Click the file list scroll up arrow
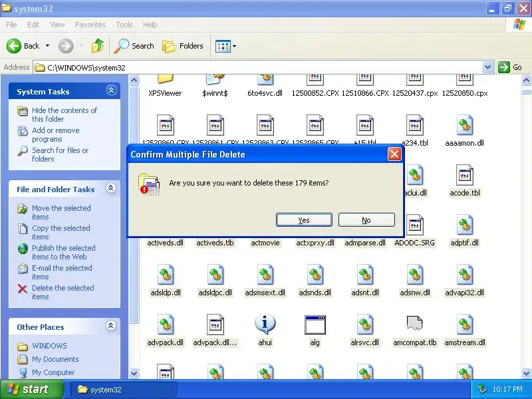The width and height of the screenshot is (532, 399). coord(526,80)
